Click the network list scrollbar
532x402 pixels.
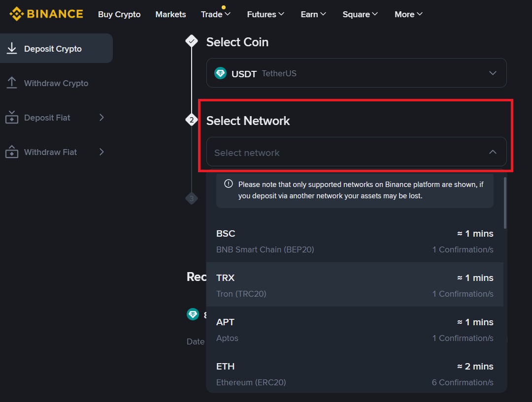tap(505, 203)
